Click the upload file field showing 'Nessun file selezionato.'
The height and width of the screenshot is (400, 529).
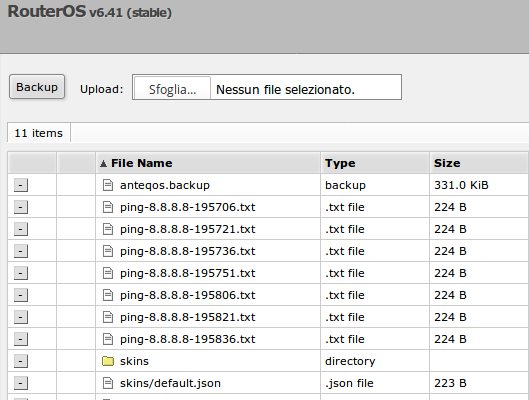(x=267, y=87)
